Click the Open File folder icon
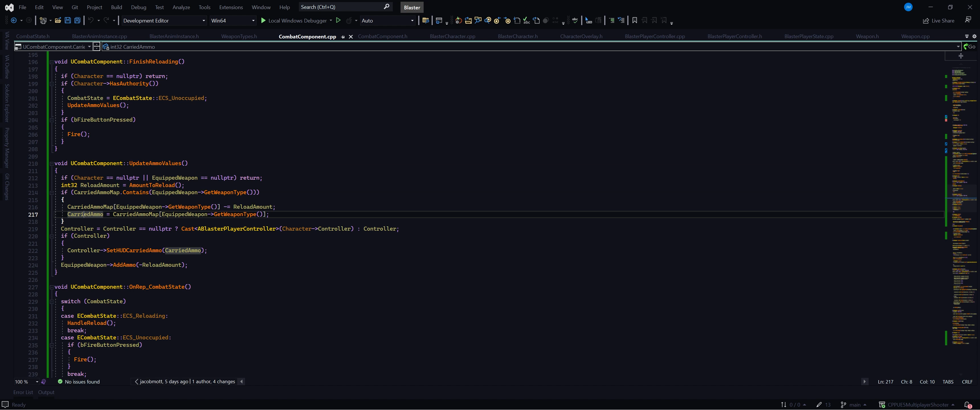This screenshot has width=980, height=410. coord(58,20)
